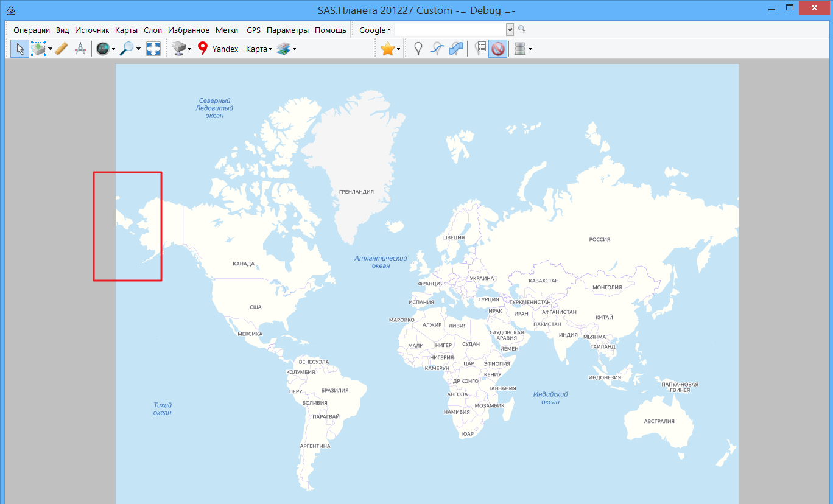
Task: Open the Параметры menu
Action: pyautogui.click(x=287, y=30)
